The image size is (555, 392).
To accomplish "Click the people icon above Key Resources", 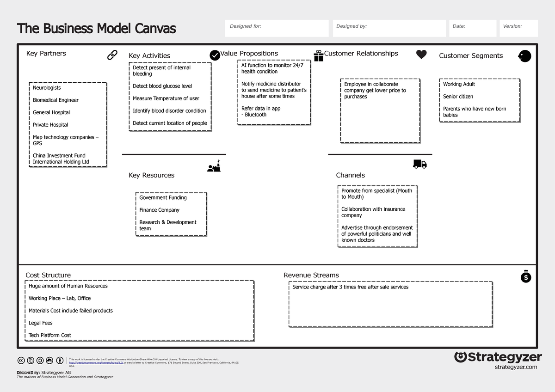I will [215, 166].
